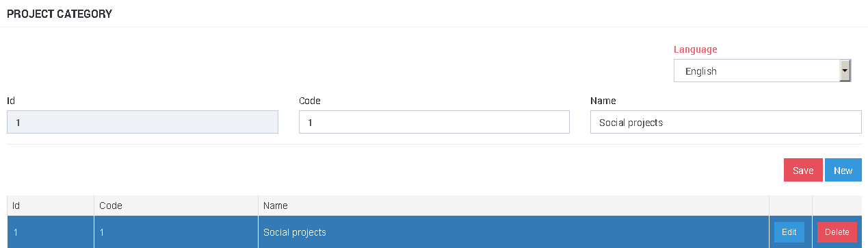Sort by the Code column header
This screenshot has height=248, width=868.
click(176, 206)
